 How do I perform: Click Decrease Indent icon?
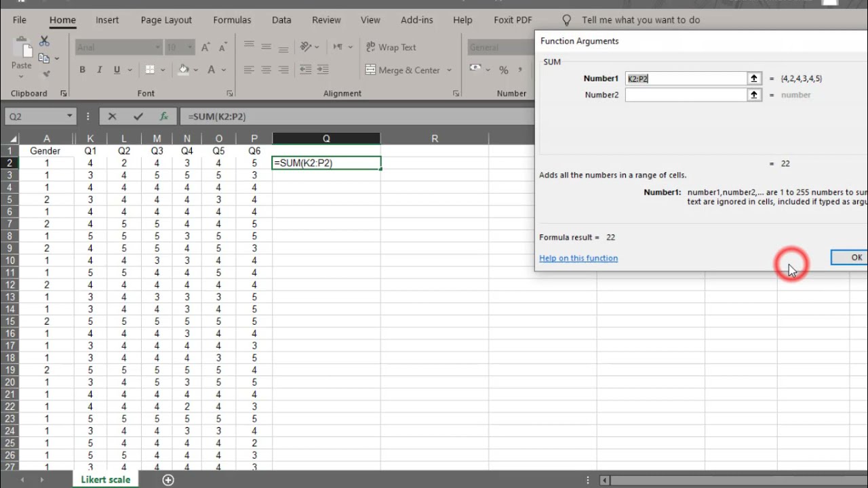pyautogui.click(x=306, y=70)
